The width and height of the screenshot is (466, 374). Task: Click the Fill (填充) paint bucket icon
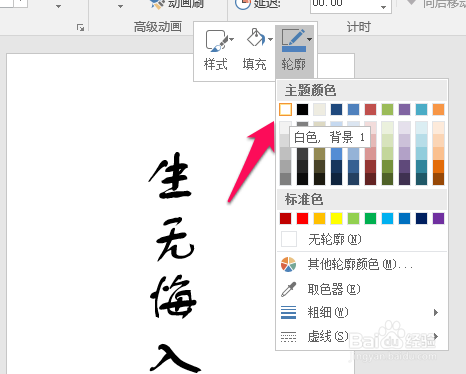pyautogui.click(x=255, y=38)
